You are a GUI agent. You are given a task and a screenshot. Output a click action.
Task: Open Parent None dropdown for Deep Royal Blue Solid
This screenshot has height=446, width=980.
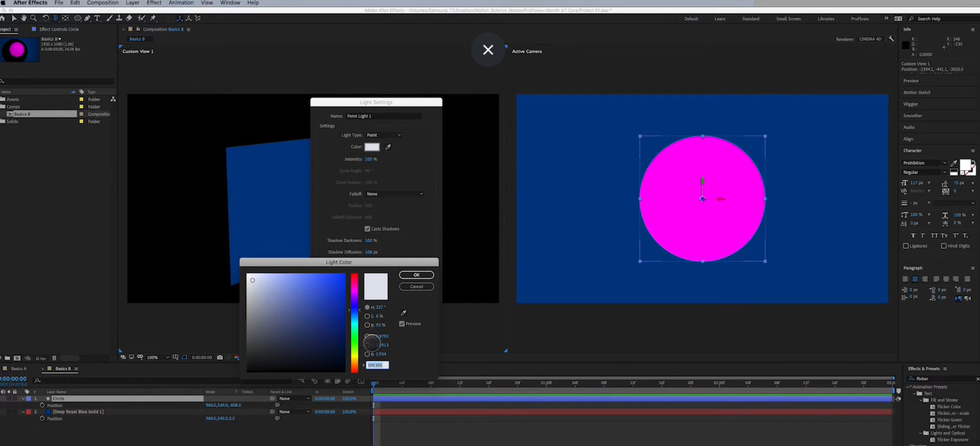pyautogui.click(x=294, y=412)
